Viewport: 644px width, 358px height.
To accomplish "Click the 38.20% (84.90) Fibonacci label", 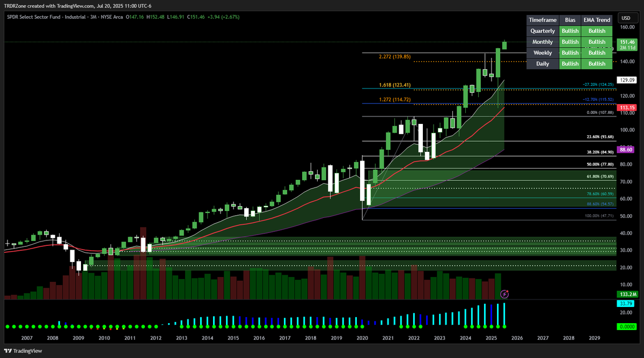I will 600,152.
